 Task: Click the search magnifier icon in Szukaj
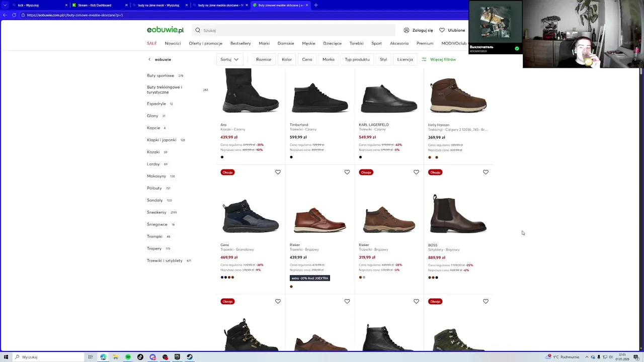[x=198, y=30]
